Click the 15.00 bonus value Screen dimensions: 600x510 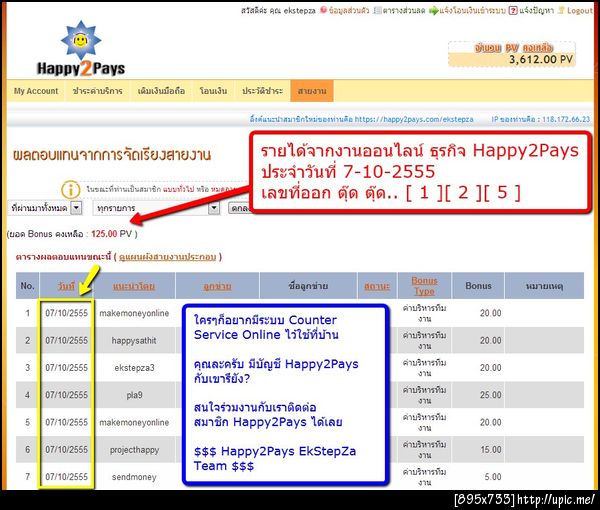tap(491, 450)
